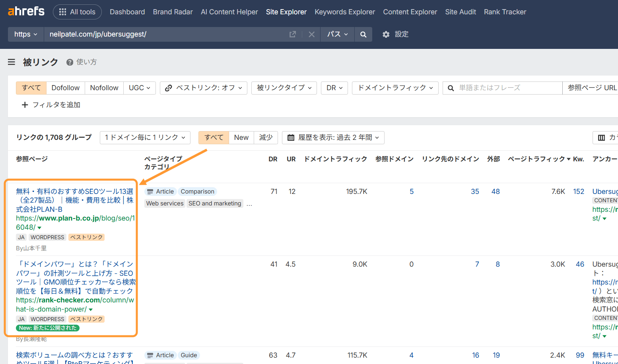Go to Keywords Explorer
This screenshot has width=618, height=364.
pyautogui.click(x=344, y=12)
